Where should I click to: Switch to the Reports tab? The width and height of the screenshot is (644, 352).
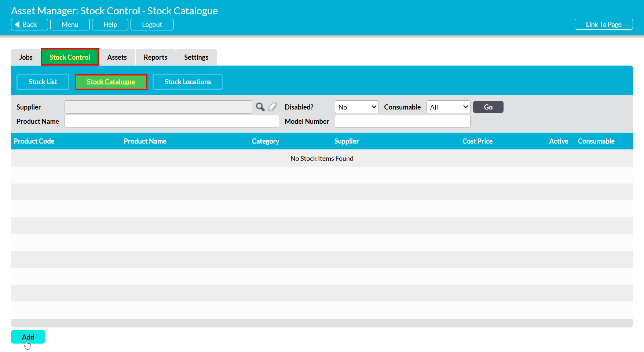[155, 57]
